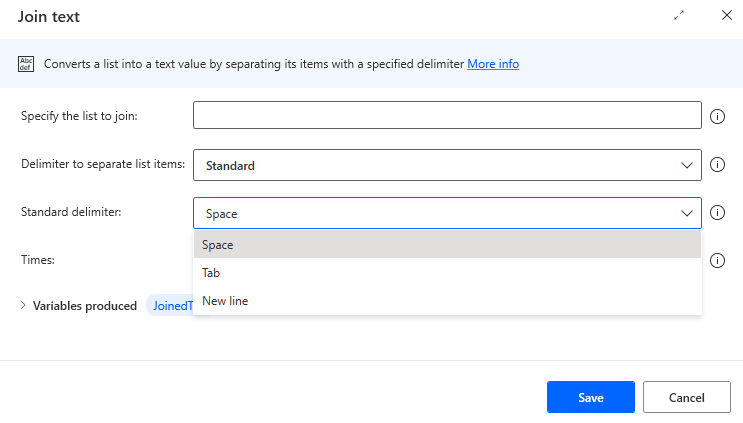Click the Join text action icon

tap(26, 64)
